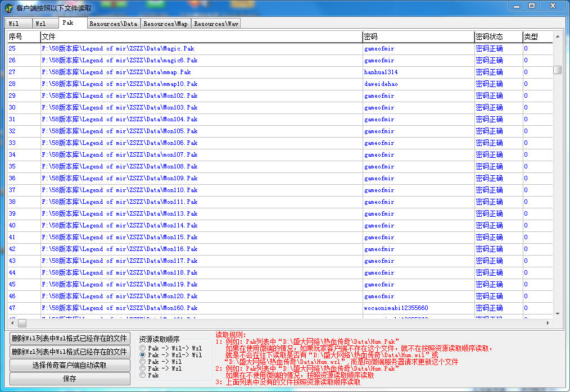Screen dimensions: 570x392
Task: Click the vertical scrollbar thumb
Action: [x=557, y=70]
